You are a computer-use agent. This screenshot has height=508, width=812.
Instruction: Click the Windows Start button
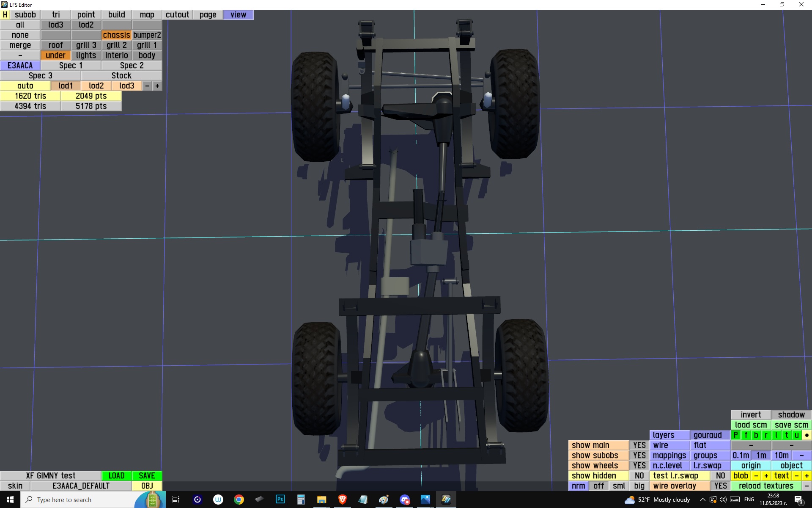(x=10, y=500)
